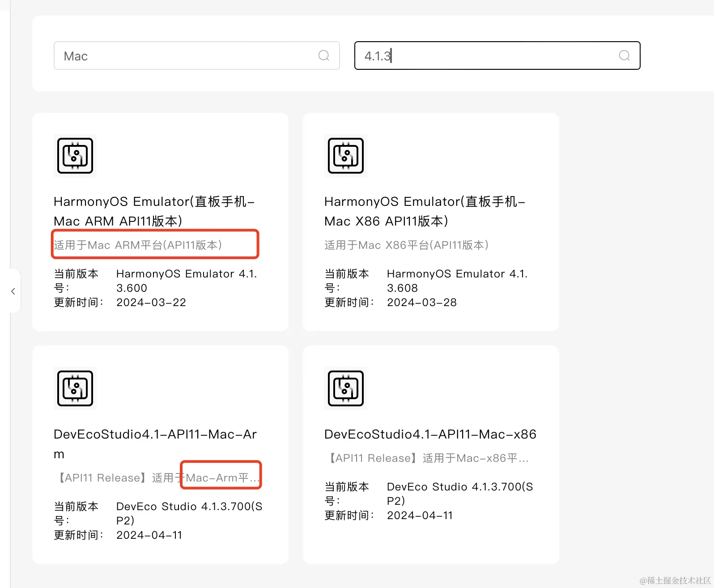
Task: Click DevEcoStudio4.1-API11-Mac-x86 icon
Action: 346,388
